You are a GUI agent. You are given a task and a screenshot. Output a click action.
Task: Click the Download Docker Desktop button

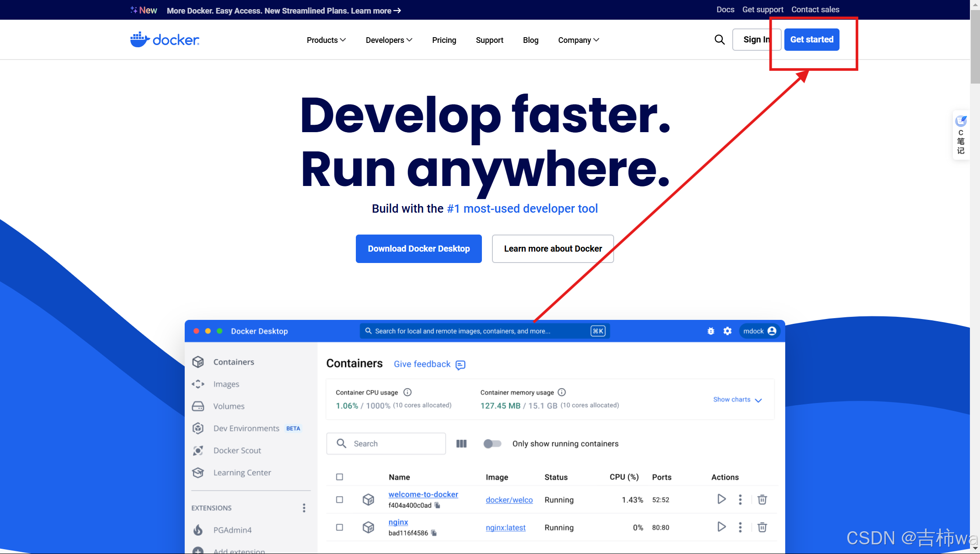click(x=418, y=249)
